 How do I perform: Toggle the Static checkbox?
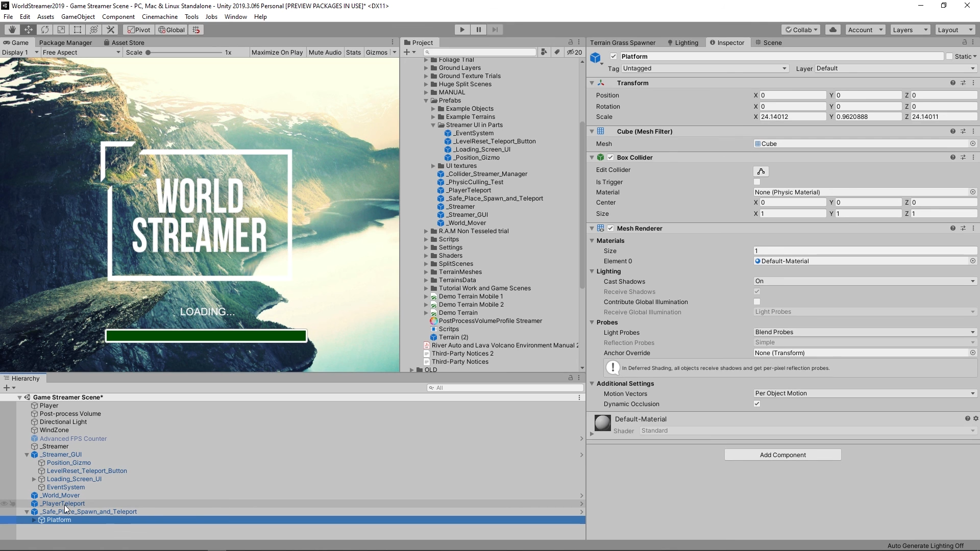pyautogui.click(x=949, y=57)
